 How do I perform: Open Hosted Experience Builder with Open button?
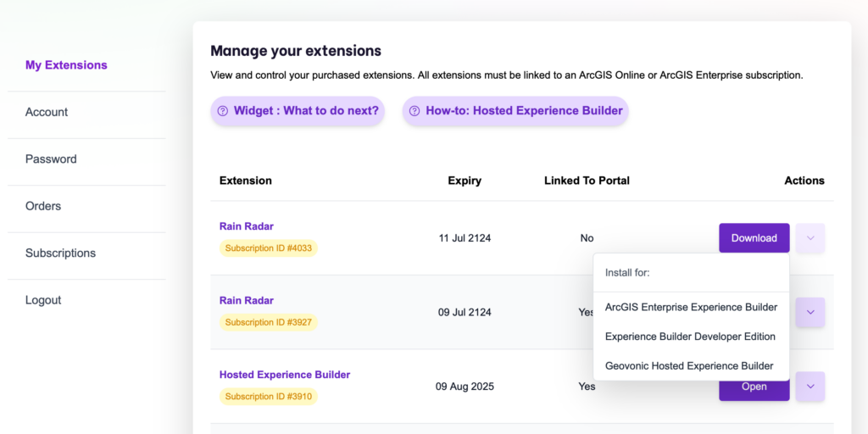[x=754, y=387]
